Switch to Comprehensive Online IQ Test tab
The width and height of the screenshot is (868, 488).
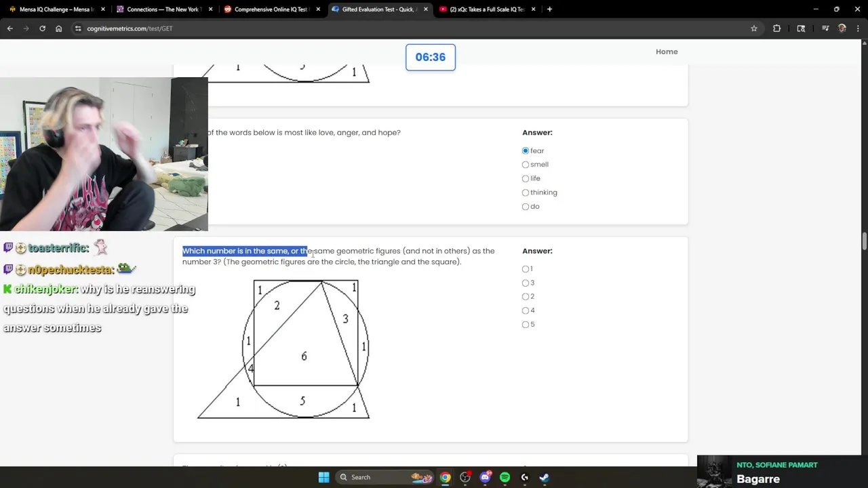pyautogui.click(x=271, y=9)
